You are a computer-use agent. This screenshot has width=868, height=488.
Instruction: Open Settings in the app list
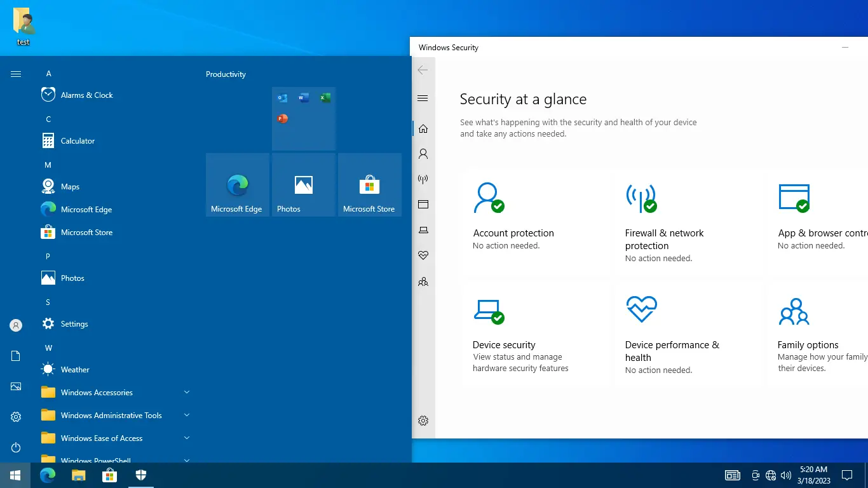(x=116, y=324)
